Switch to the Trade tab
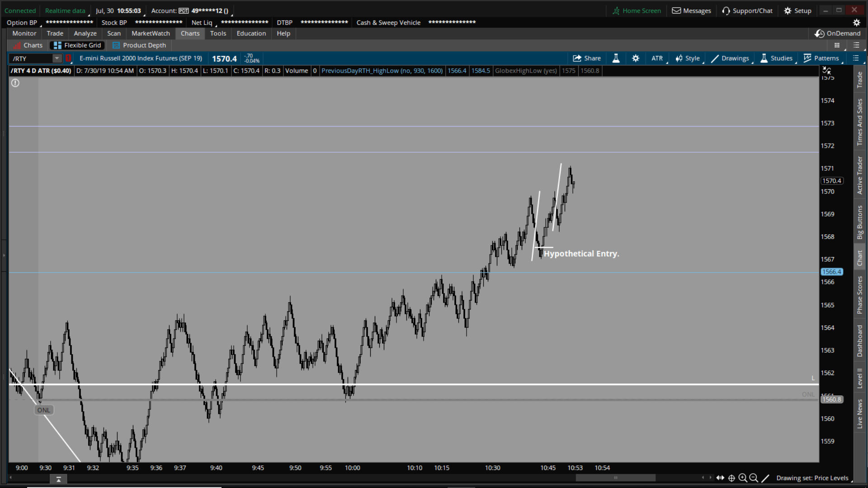 click(x=55, y=33)
